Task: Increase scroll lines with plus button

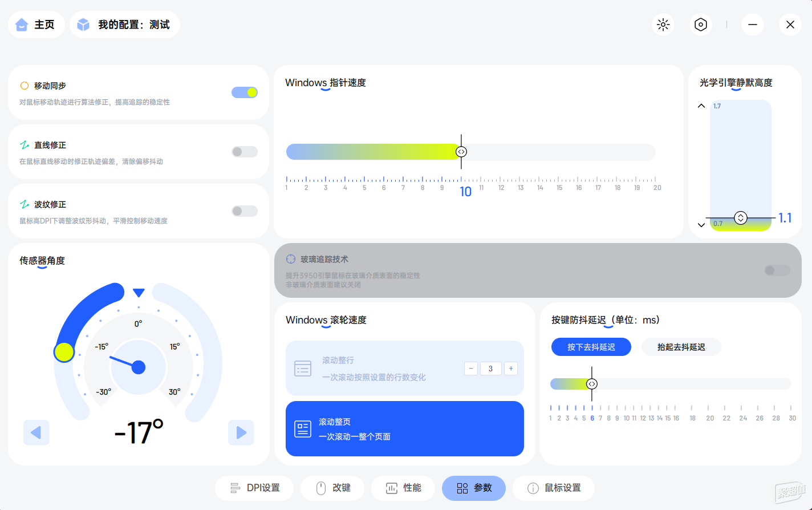Action: pos(511,369)
